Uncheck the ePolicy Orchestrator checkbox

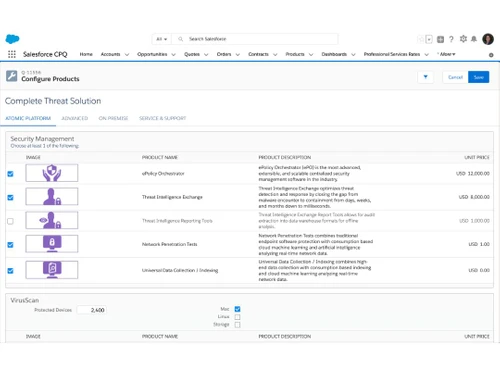[10, 174]
